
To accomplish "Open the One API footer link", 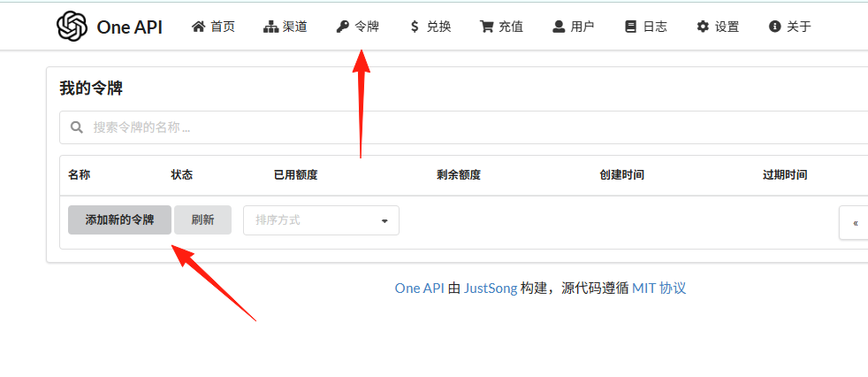I will 420,289.
